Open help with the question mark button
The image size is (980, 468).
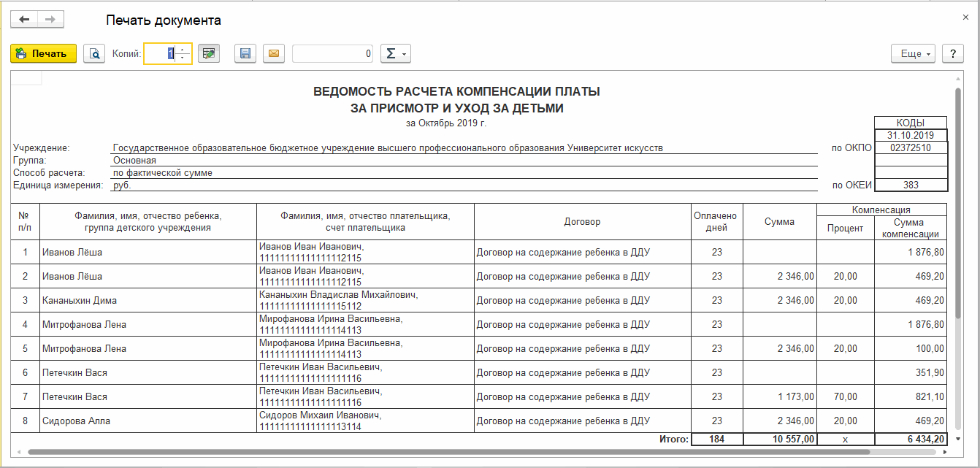pyautogui.click(x=952, y=54)
